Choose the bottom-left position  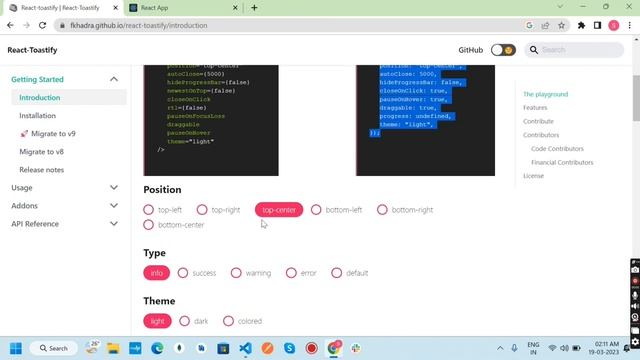316,210
